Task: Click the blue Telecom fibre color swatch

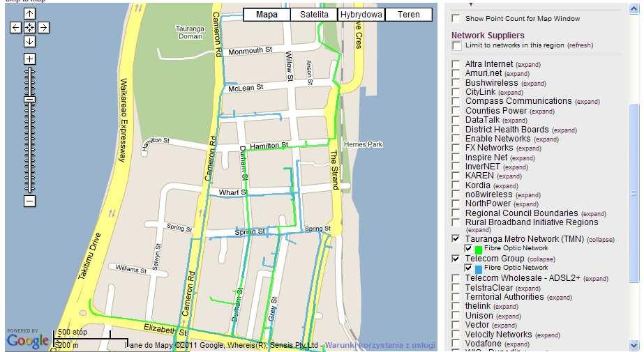Action: [x=479, y=269]
